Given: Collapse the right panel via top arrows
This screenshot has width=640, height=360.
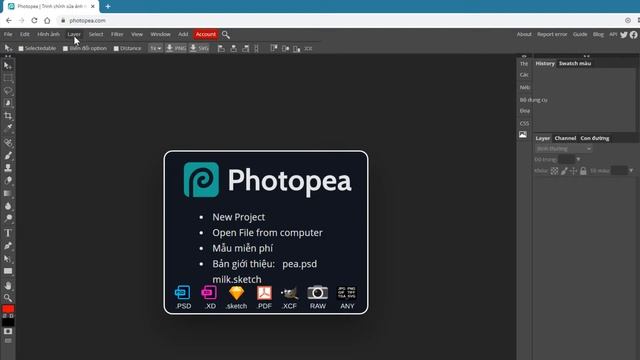Looking at the screenshot, I should point(587,56).
